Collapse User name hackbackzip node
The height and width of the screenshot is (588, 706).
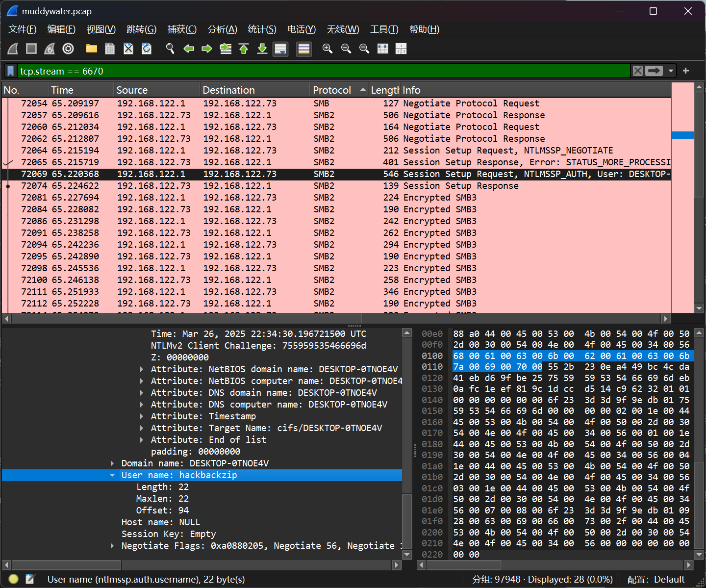(x=112, y=475)
